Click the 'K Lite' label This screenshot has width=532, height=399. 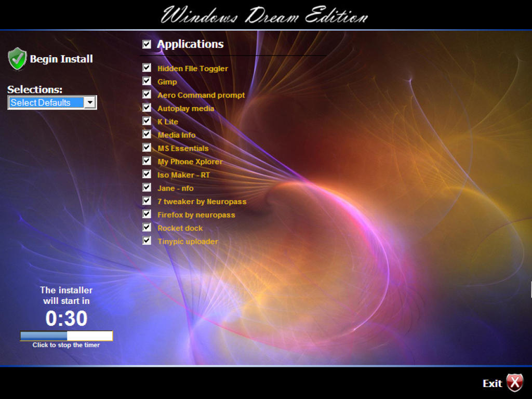(168, 122)
